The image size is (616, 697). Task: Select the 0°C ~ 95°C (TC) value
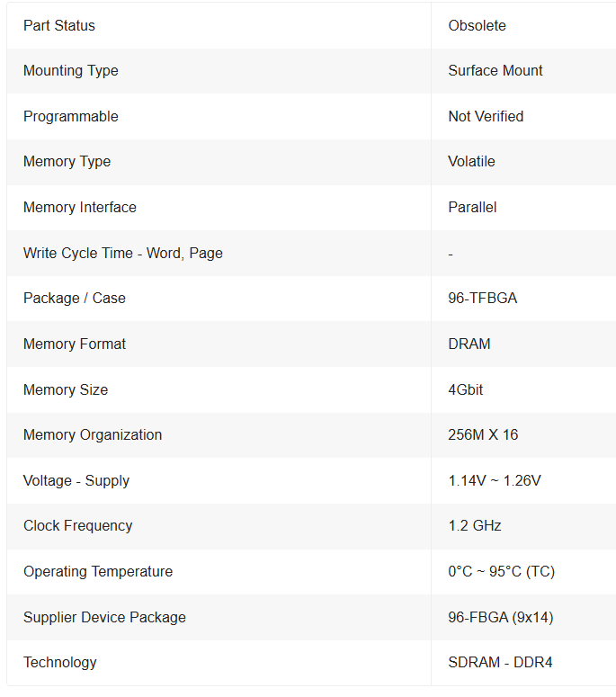coord(501,572)
